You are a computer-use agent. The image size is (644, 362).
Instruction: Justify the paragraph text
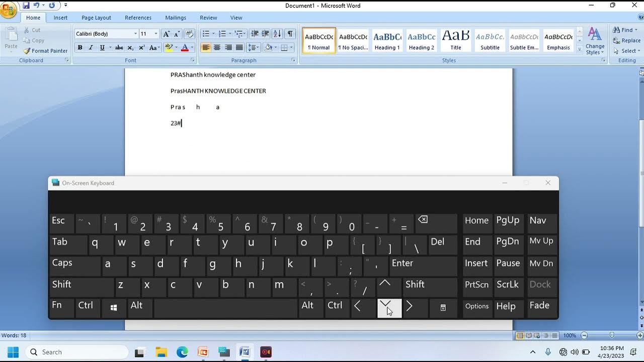(x=239, y=48)
